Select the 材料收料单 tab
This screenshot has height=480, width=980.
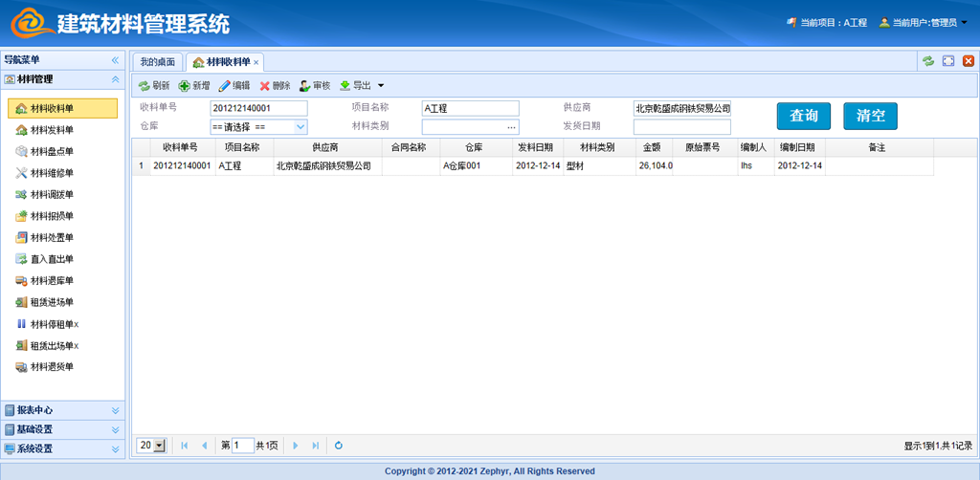[x=225, y=62]
